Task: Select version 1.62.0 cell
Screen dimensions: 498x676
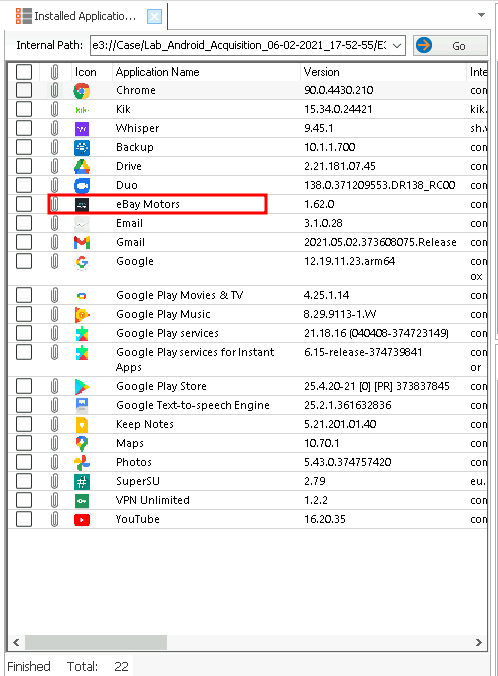Action: (319, 204)
